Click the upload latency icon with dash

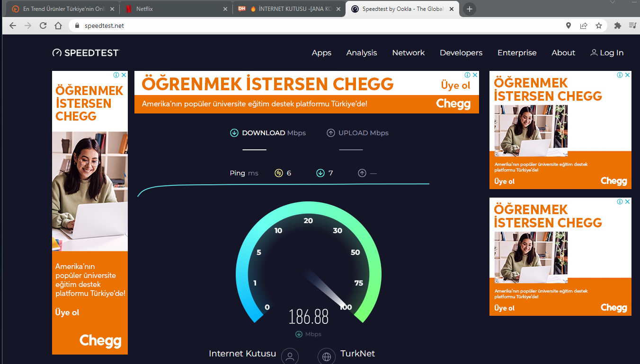coord(362,173)
